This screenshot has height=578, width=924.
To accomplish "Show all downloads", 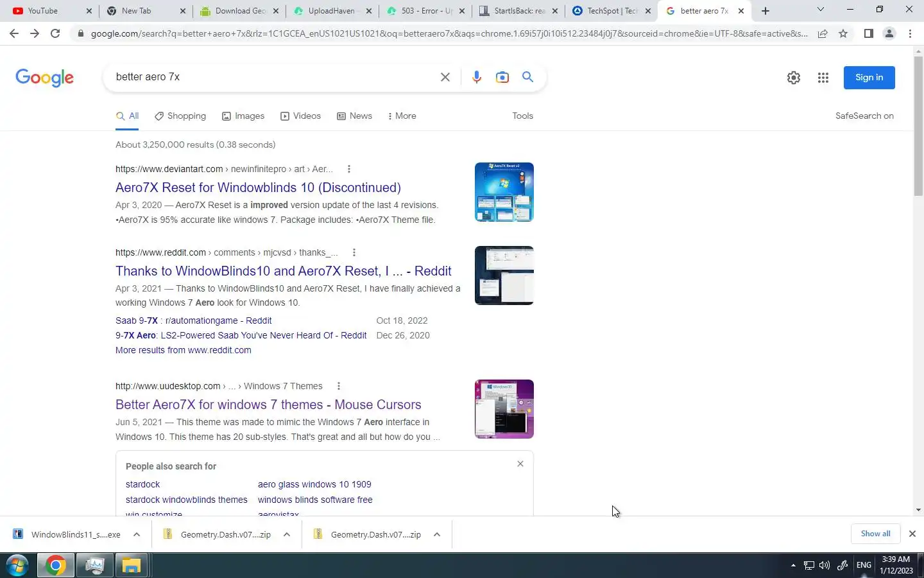I will coord(875,534).
